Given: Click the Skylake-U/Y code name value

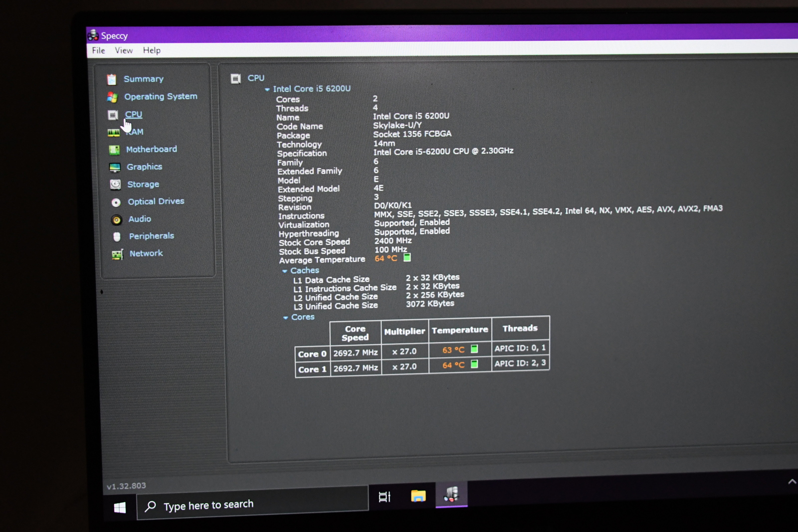Looking at the screenshot, I should pyautogui.click(x=398, y=125).
